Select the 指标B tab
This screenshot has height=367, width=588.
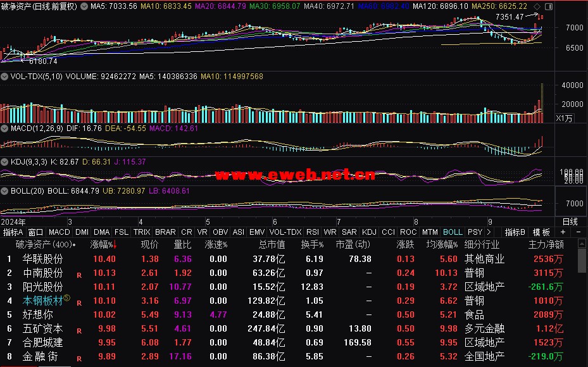515,232
